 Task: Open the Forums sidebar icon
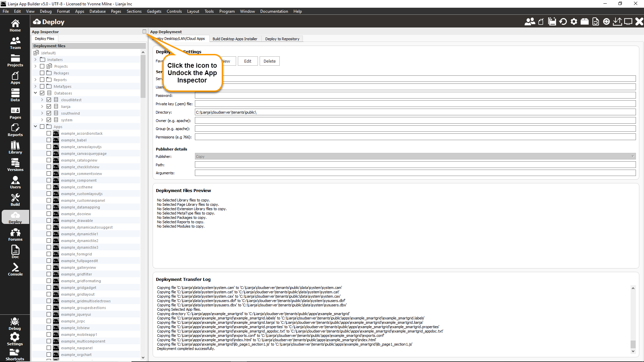(15, 235)
